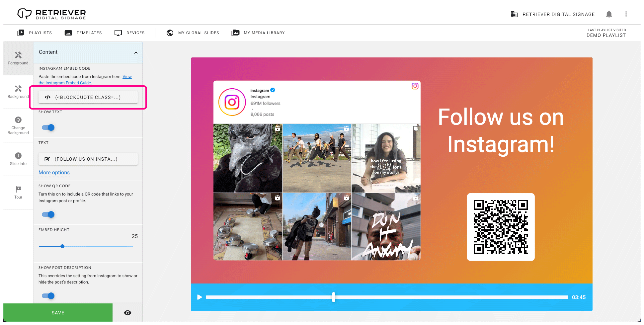Toggle the preview eye icon
This screenshot has height=325, width=644.
coord(127,313)
